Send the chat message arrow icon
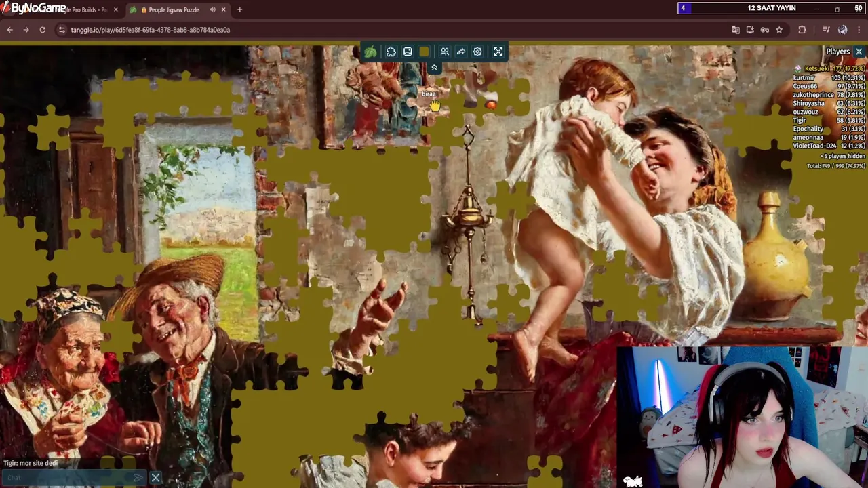Viewport: 868px width, 488px height. (x=138, y=478)
